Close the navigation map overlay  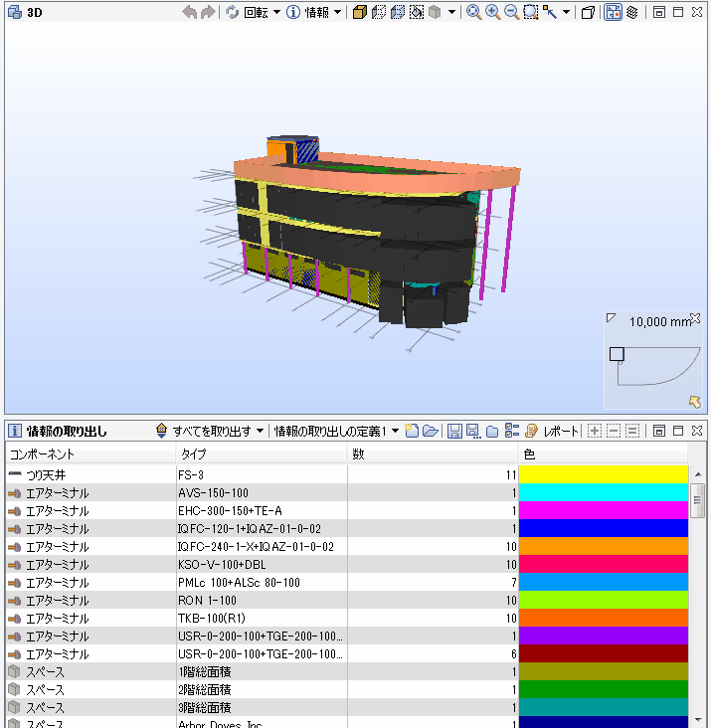pos(695,318)
